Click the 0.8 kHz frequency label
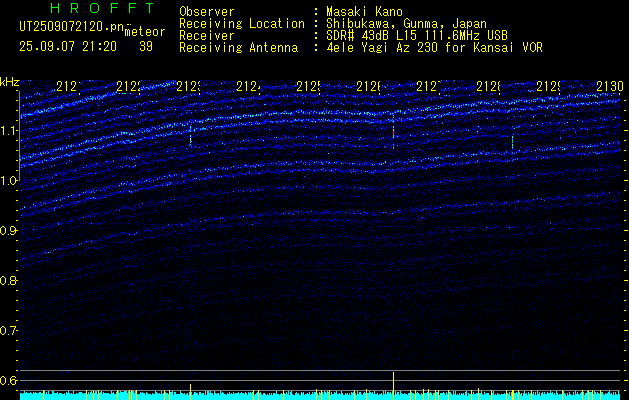This screenshot has height=400, width=629. (x=8, y=281)
